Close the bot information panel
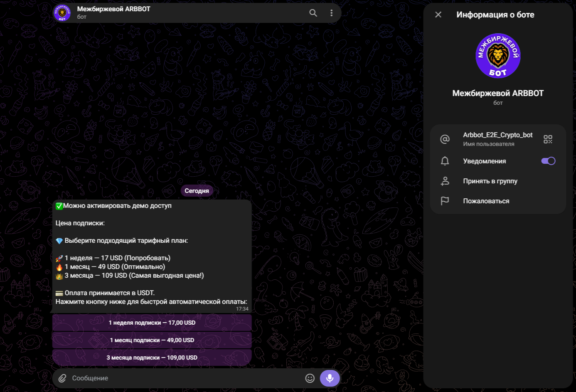The height and width of the screenshot is (392, 576). 438,15
